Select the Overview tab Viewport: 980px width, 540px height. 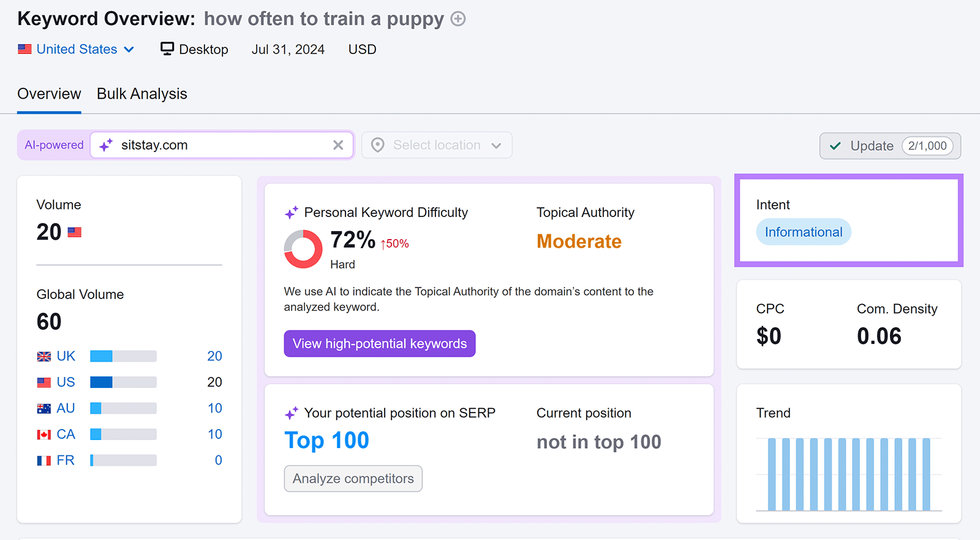pyautogui.click(x=49, y=94)
